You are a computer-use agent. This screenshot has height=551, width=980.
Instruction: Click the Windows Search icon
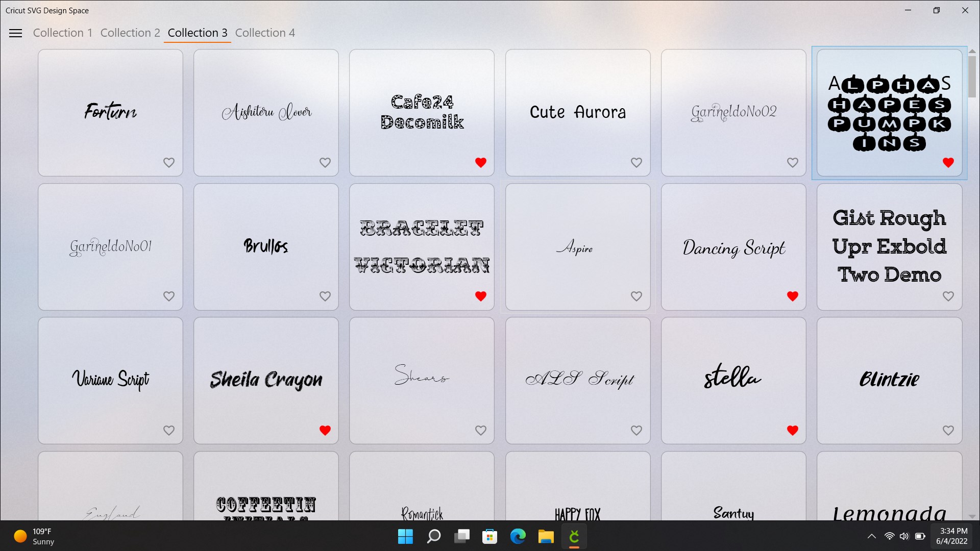click(433, 536)
